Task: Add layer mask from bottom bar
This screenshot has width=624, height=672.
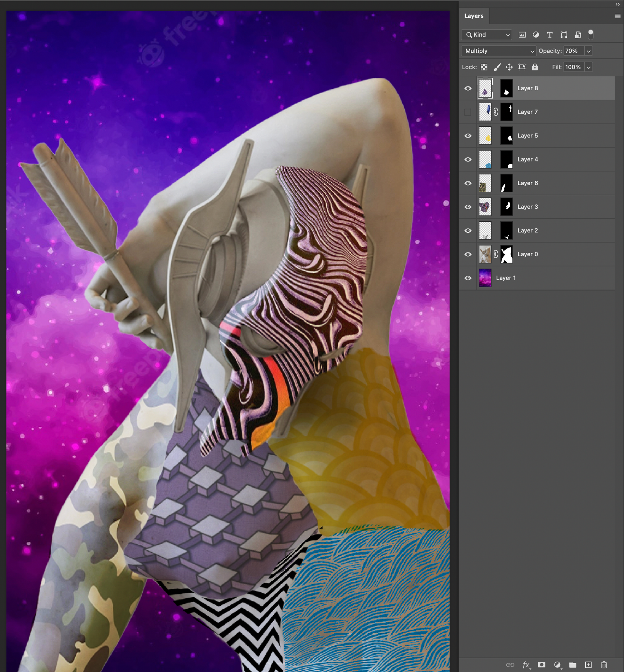Action: pos(541,665)
